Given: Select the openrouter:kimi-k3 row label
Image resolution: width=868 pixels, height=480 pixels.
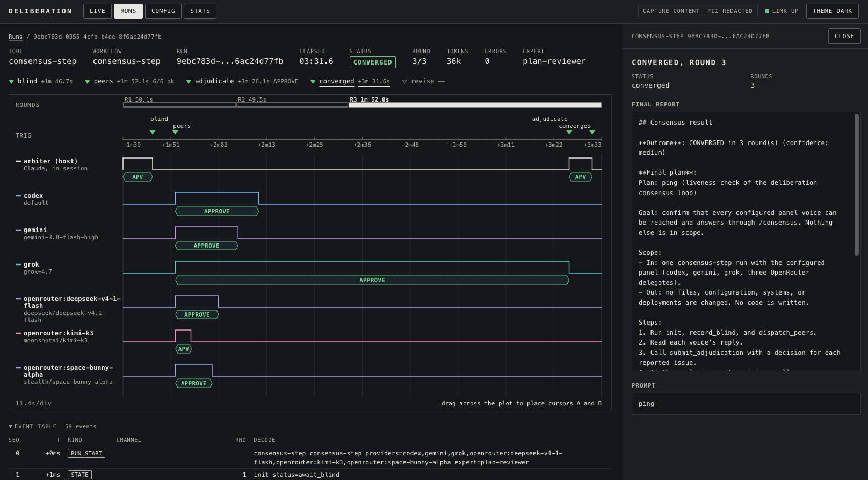Looking at the screenshot, I should pyautogui.click(x=59, y=333).
